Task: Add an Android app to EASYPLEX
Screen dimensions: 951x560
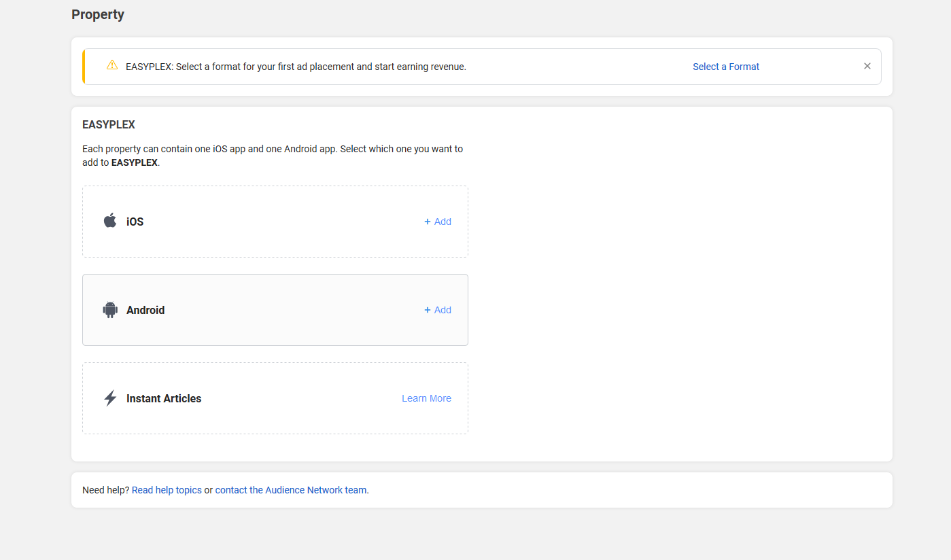Action: tap(437, 309)
